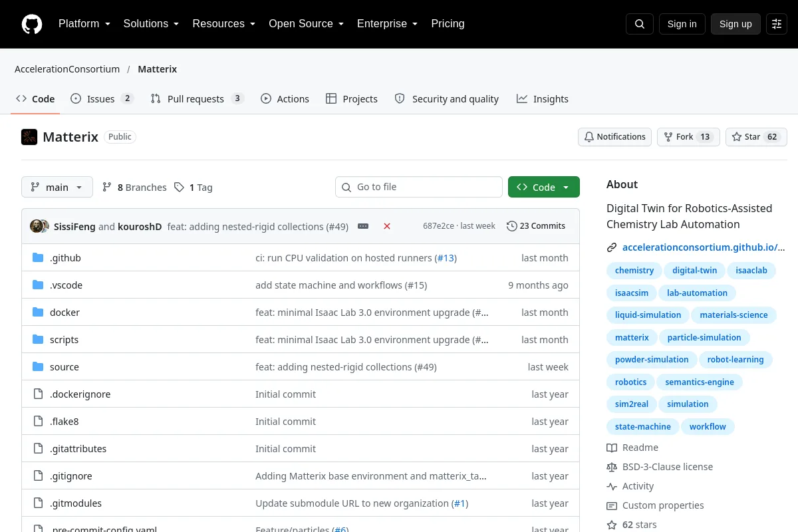Expand the Enterprise menu
The image size is (798, 532).
[x=388, y=24]
